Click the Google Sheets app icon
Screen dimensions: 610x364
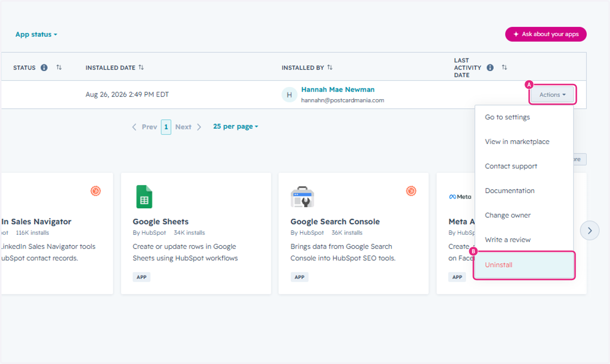point(144,197)
